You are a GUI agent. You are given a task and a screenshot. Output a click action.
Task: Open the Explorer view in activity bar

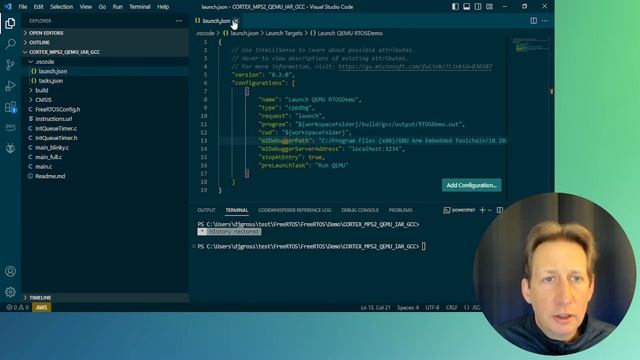coord(10,23)
